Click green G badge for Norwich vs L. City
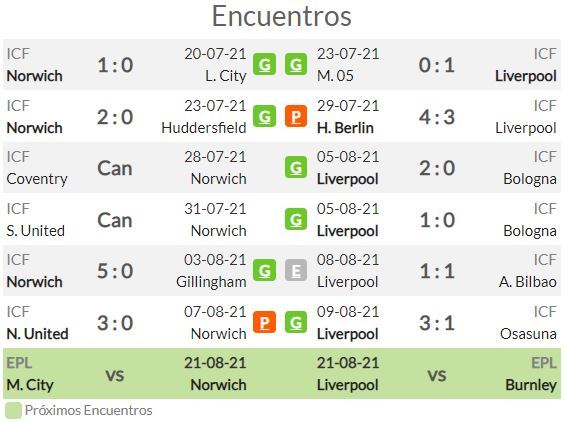Image resolution: width=565 pixels, height=422 pixels. click(264, 65)
